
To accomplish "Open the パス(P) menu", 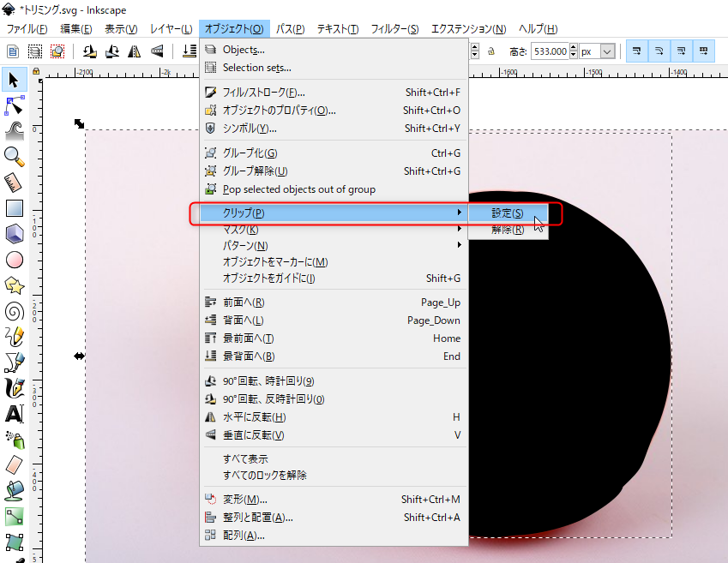I will pyautogui.click(x=290, y=29).
